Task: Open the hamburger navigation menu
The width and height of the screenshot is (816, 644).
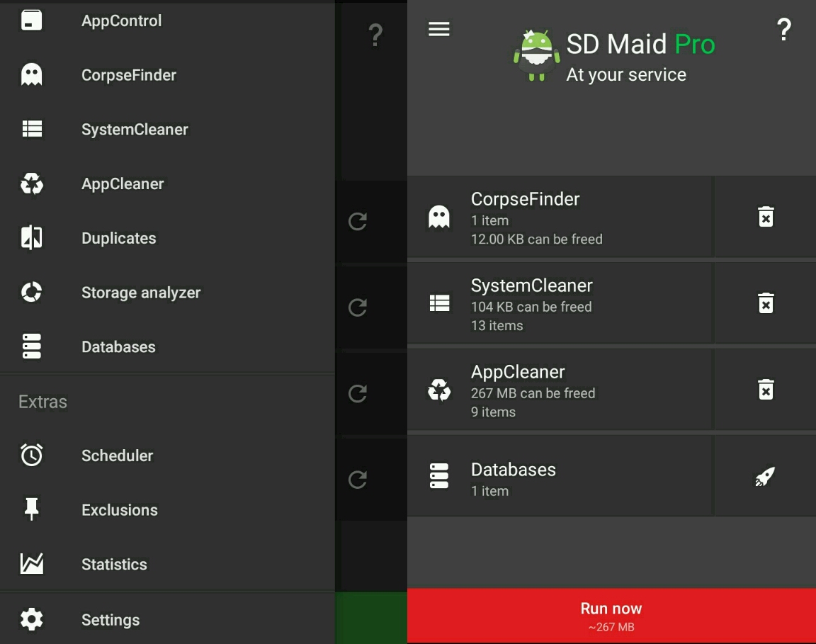Action: tap(439, 29)
